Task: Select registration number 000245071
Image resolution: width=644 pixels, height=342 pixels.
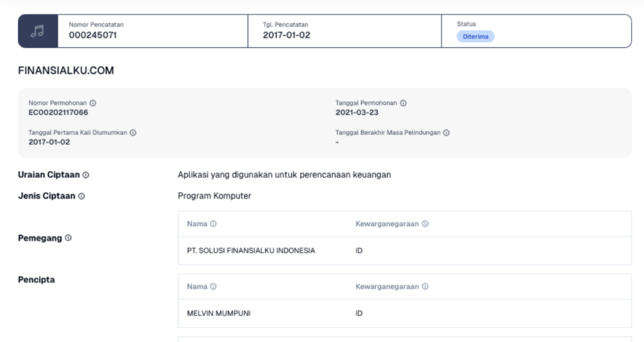Action: (x=93, y=35)
